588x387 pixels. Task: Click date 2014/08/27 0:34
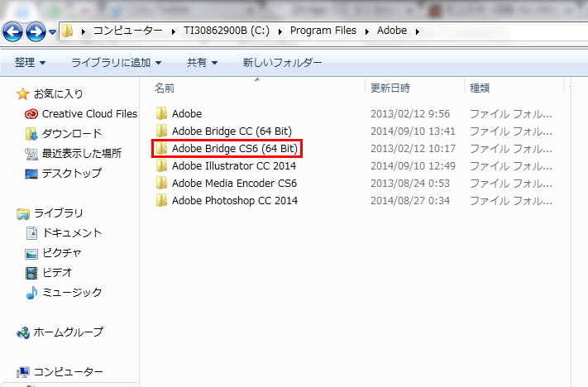pyautogui.click(x=410, y=201)
